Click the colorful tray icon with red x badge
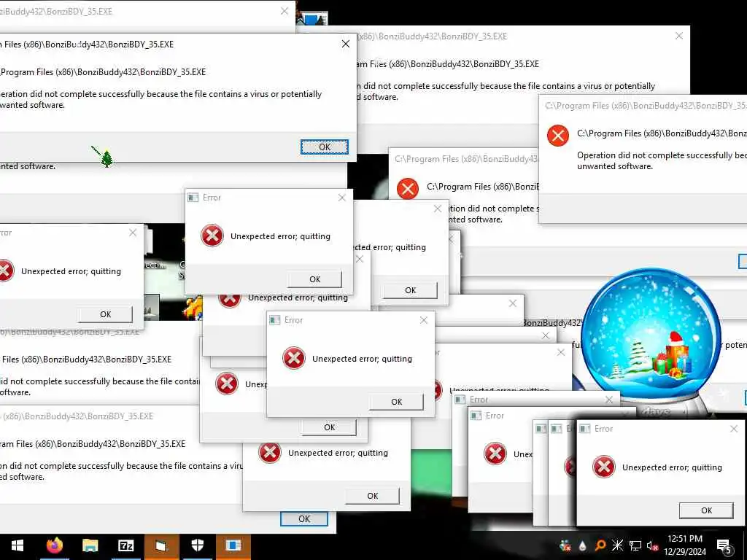747x560 pixels. click(x=565, y=546)
